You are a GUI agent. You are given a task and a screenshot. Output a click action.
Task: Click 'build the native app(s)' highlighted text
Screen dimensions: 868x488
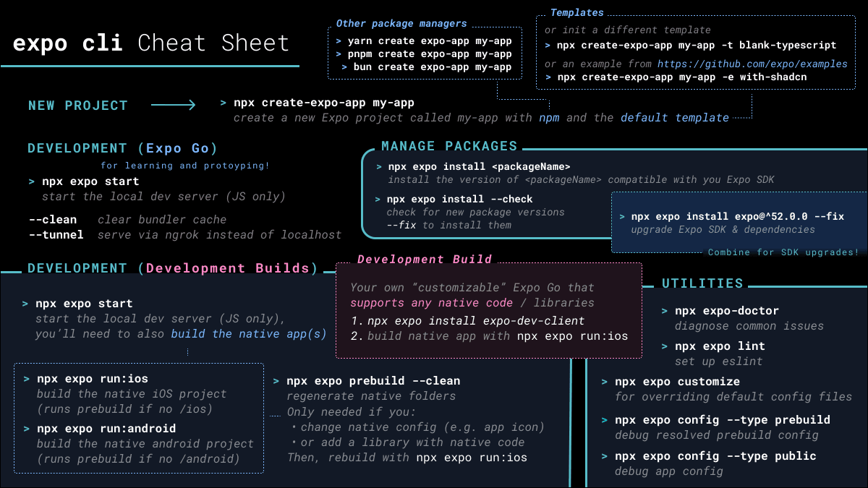tap(248, 334)
